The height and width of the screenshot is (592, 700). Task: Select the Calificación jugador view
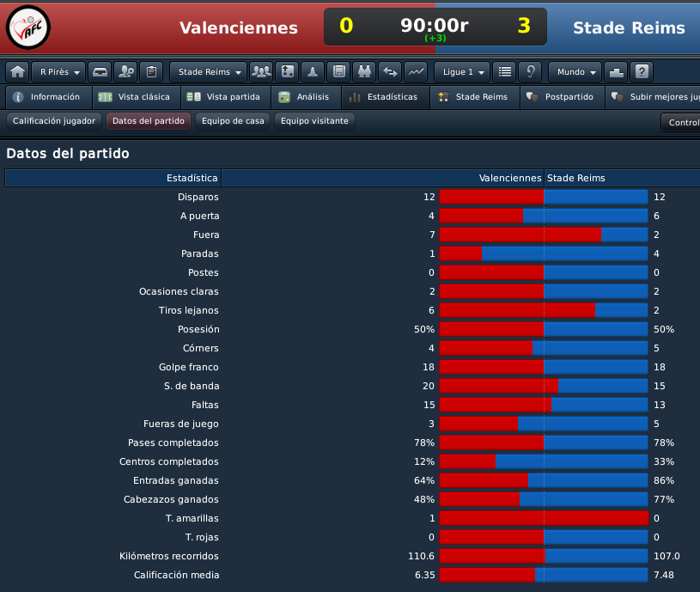(54, 121)
